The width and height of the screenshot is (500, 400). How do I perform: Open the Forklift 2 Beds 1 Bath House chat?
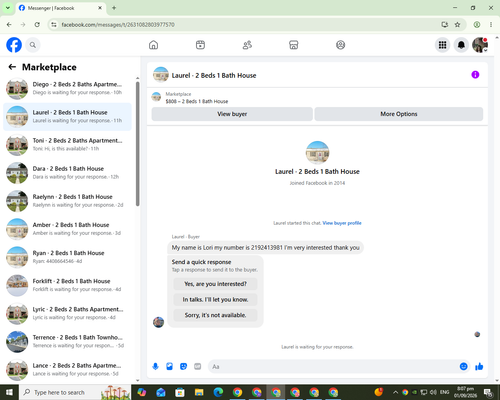tap(67, 285)
